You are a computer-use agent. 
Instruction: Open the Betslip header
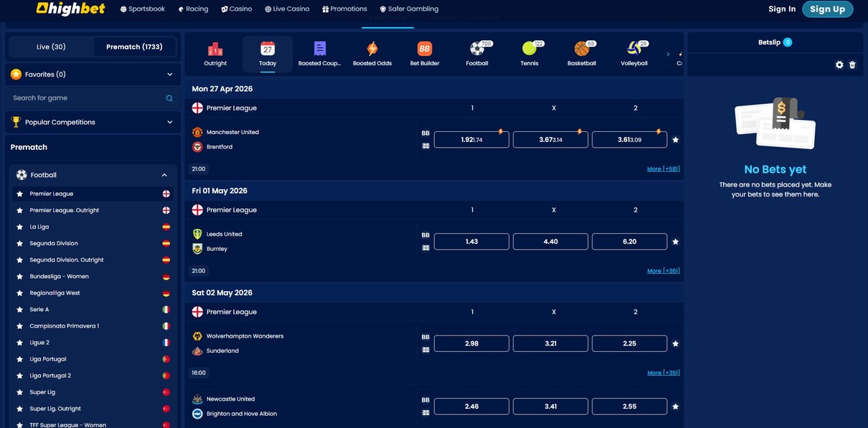point(775,42)
